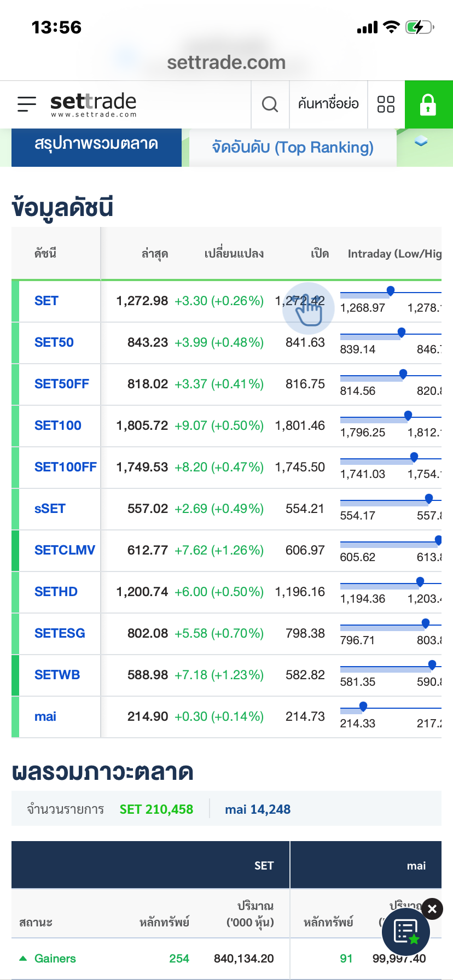Select the sSET index row link
Screen dimensions: 453x980
[x=50, y=509]
